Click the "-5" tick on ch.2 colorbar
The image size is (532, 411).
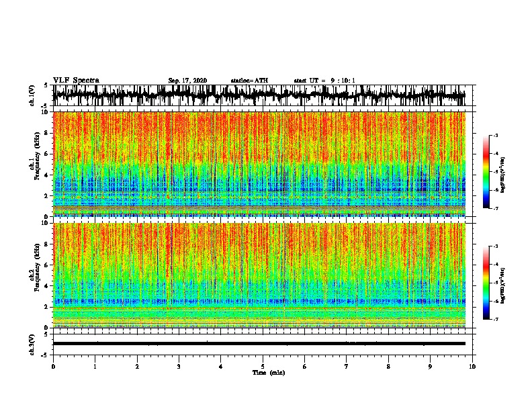pyautogui.click(x=496, y=283)
